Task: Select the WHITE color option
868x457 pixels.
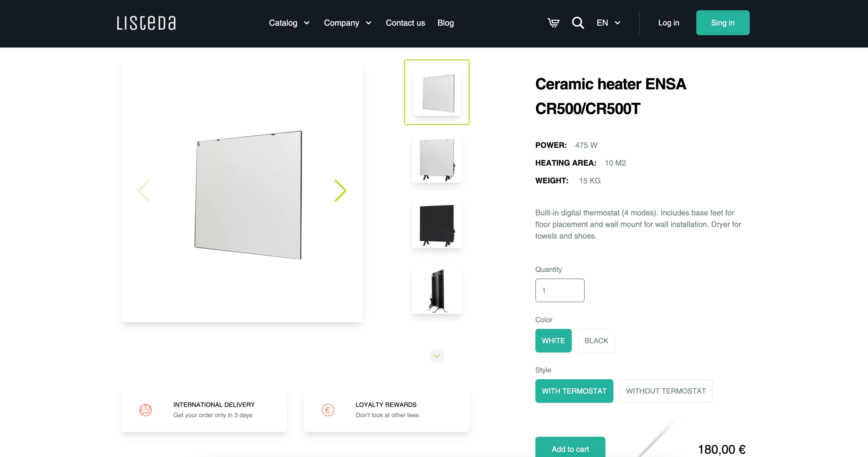Action: [x=553, y=340]
